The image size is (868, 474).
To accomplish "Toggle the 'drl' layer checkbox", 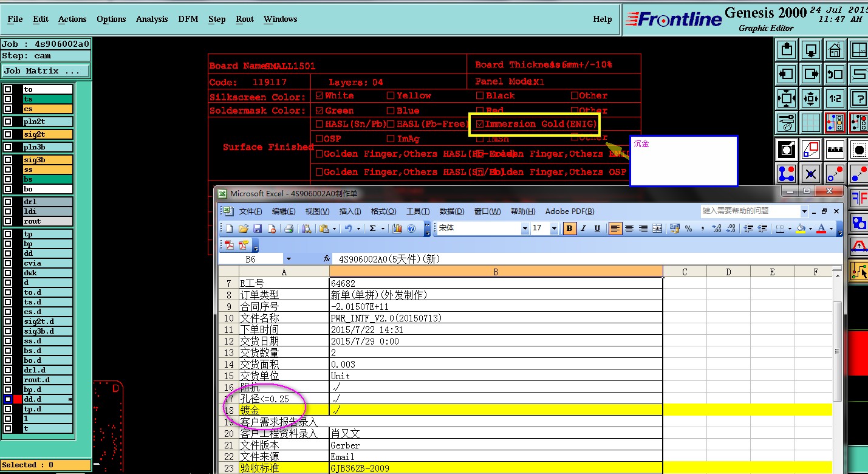I will pos(8,202).
